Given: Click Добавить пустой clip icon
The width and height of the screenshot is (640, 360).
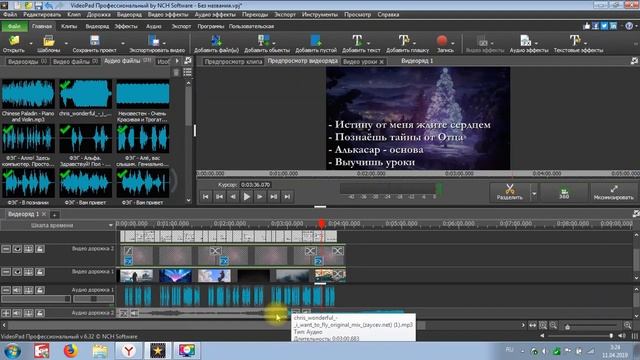Looking at the screenshot, I should 316,40.
